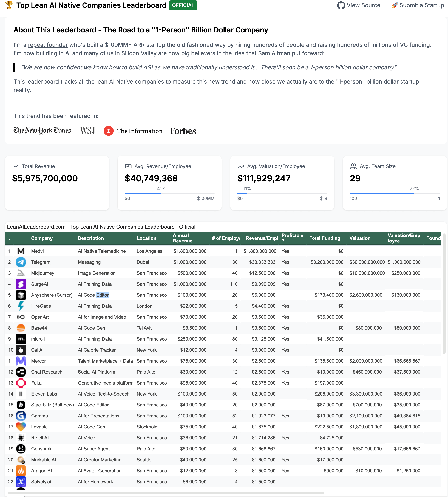Click the Medvi company logo
Image resolution: width=448 pixels, height=497 pixels.
pos(21,251)
